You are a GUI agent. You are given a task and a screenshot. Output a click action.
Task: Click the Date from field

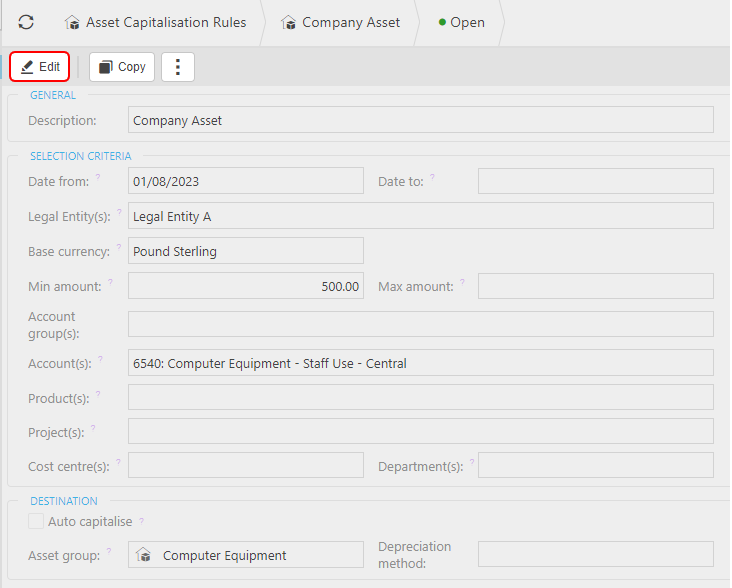coord(246,181)
